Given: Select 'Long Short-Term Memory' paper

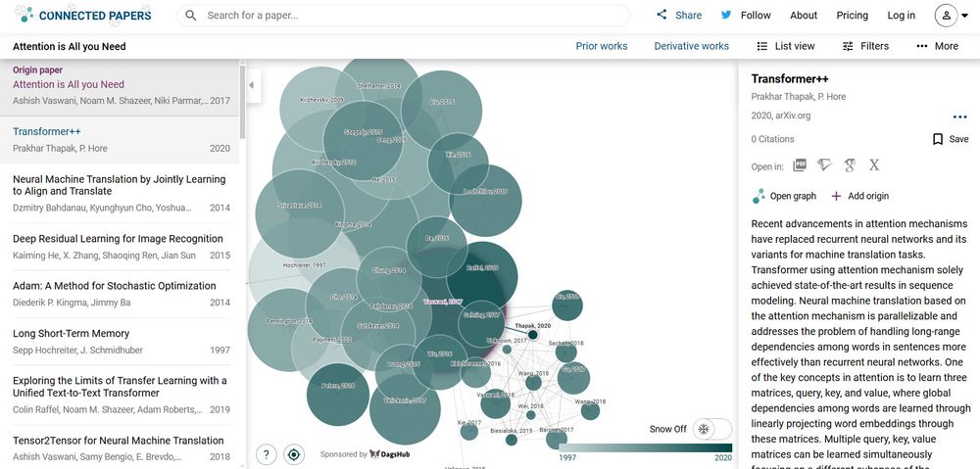Looking at the screenshot, I should click(120, 342).
